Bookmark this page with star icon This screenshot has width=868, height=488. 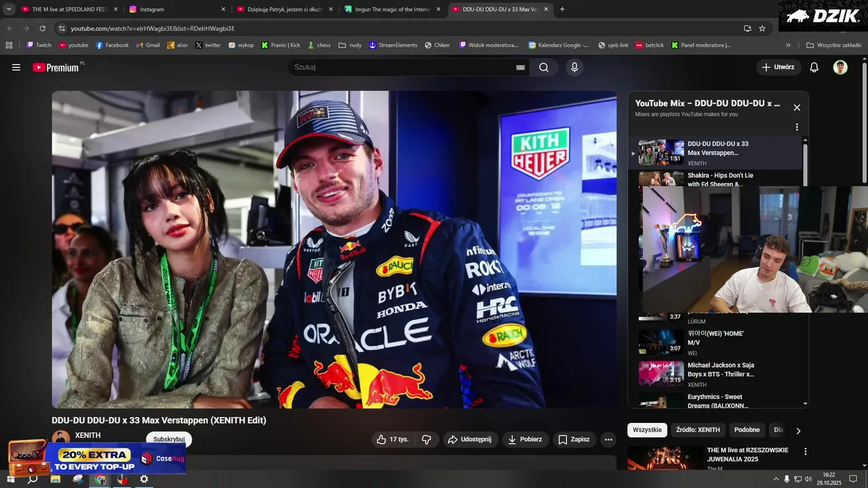coord(762,28)
